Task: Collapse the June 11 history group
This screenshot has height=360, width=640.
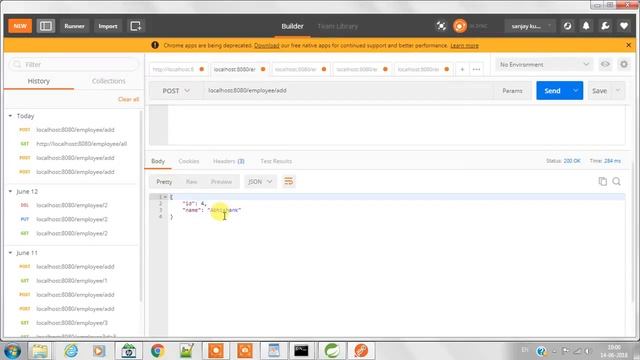Action: (10, 253)
